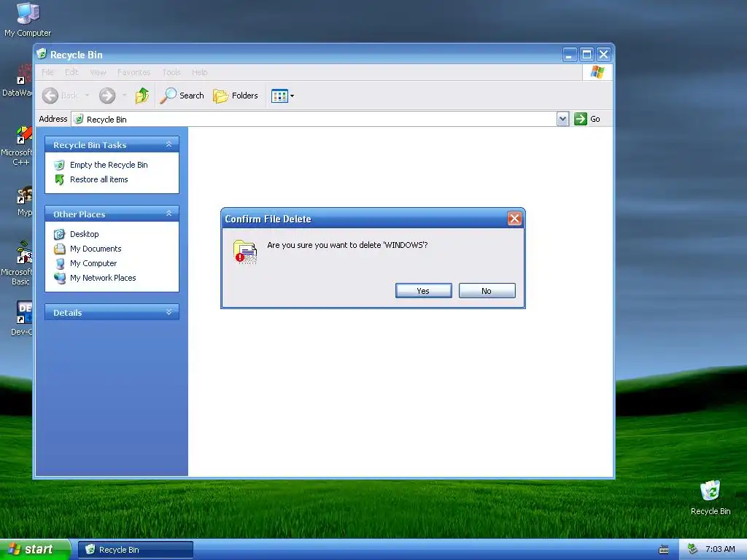The image size is (747, 560).
Task: Select the Recycle Bin desktop icon
Action: pyautogui.click(x=711, y=498)
